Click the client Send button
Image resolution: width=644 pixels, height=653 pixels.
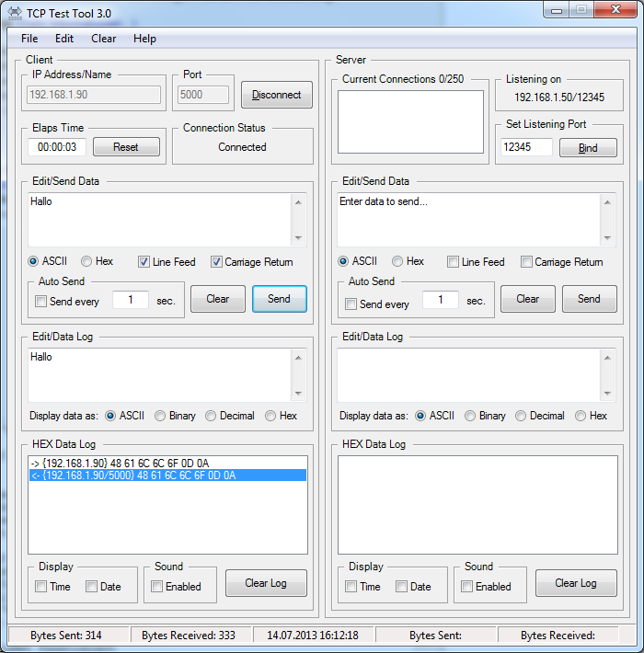tap(279, 299)
